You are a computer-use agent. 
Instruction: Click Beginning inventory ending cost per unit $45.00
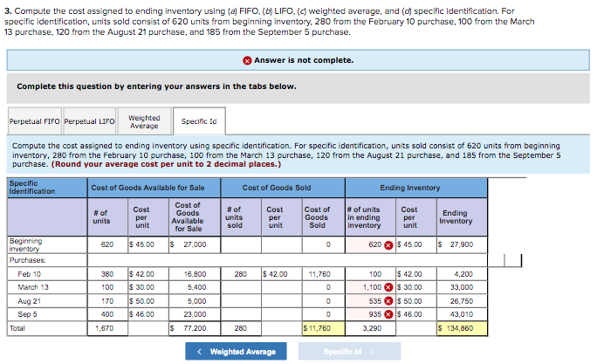point(416,244)
